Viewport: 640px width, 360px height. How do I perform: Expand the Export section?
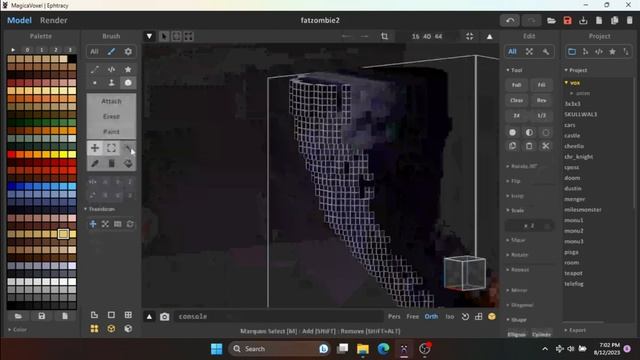point(575,330)
